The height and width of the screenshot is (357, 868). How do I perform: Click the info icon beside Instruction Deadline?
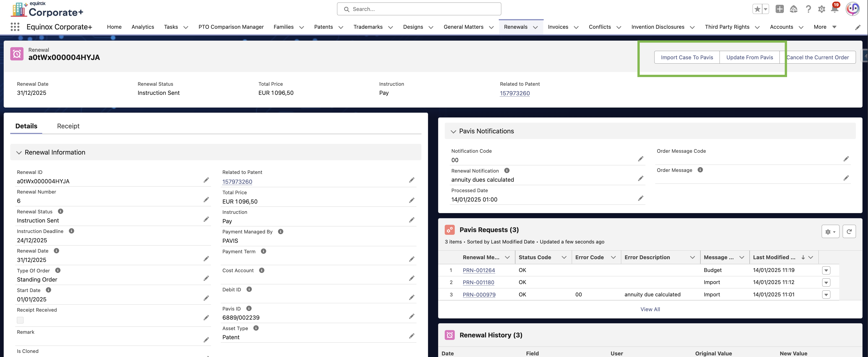tap(71, 231)
